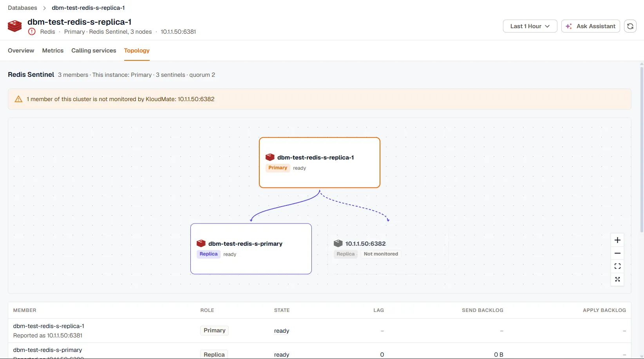The width and height of the screenshot is (644, 359).
Task: Click the large Redis logo in page header
Action: coord(15,26)
